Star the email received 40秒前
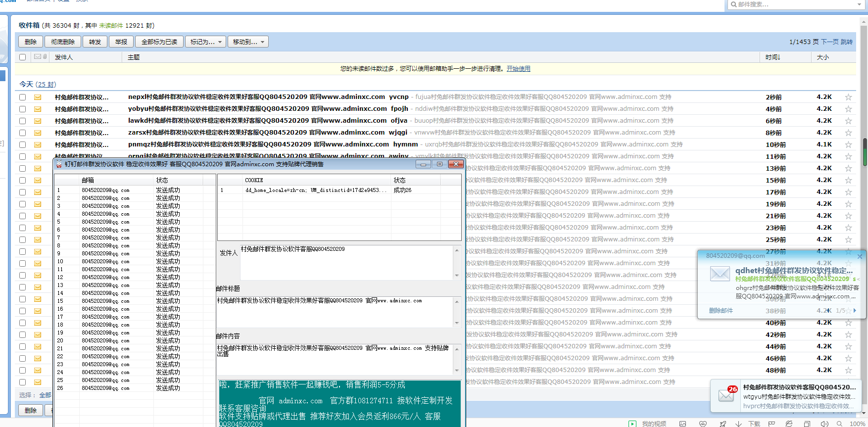 pyautogui.click(x=848, y=323)
